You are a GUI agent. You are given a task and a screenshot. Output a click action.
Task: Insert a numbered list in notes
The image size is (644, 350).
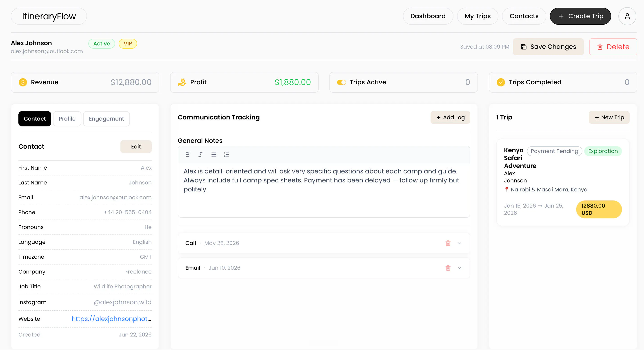click(226, 155)
